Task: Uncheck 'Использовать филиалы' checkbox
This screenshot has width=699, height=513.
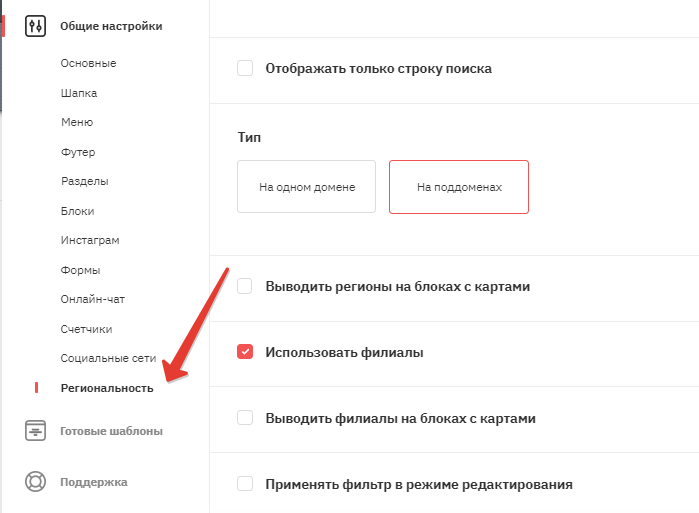Action: pyautogui.click(x=245, y=352)
